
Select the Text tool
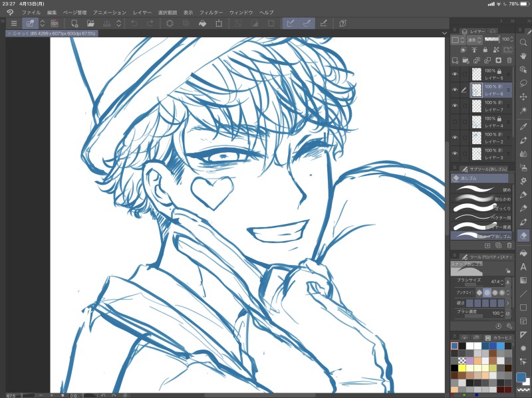point(523,267)
